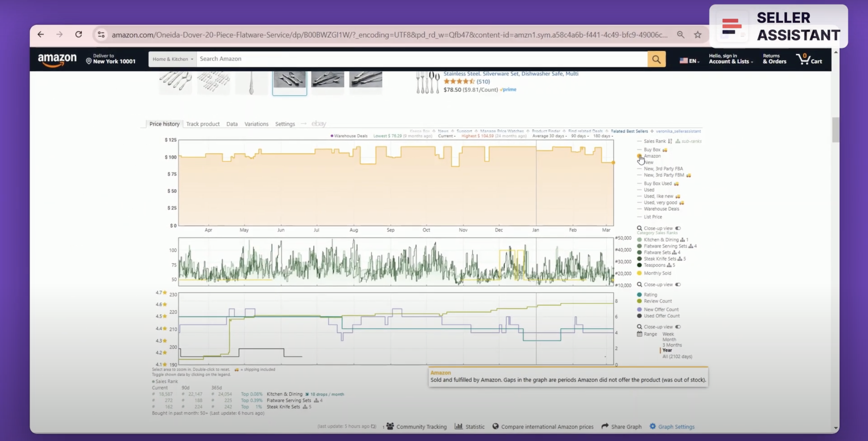Click the Sales Rank sub-ranks icon

[x=677, y=141]
